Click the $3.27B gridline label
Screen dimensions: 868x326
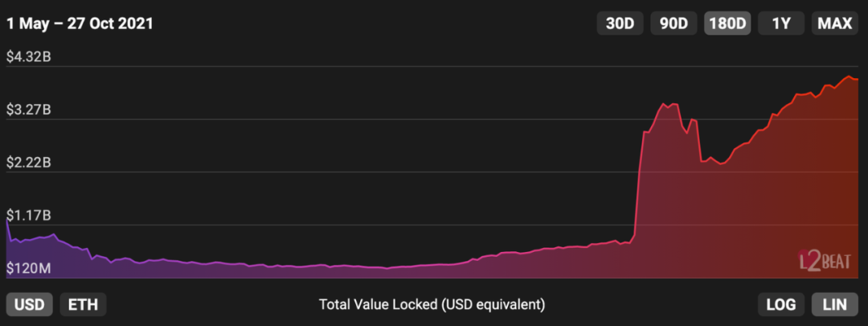tap(29, 109)
